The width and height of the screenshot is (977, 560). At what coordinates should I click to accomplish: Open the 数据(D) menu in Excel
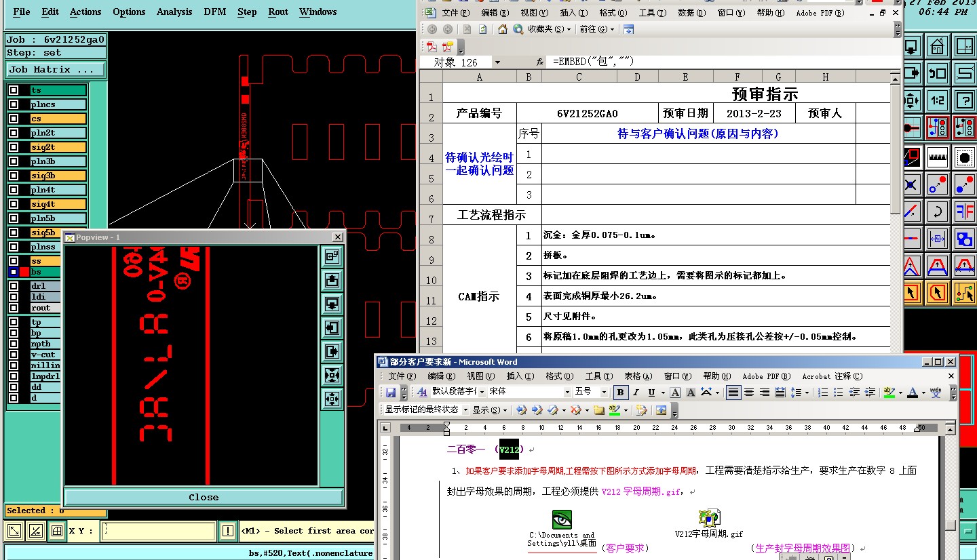691,13
